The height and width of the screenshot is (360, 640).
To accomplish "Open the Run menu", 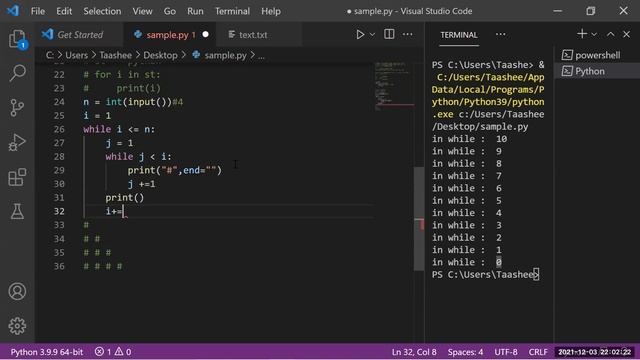I will click(195, 11).
